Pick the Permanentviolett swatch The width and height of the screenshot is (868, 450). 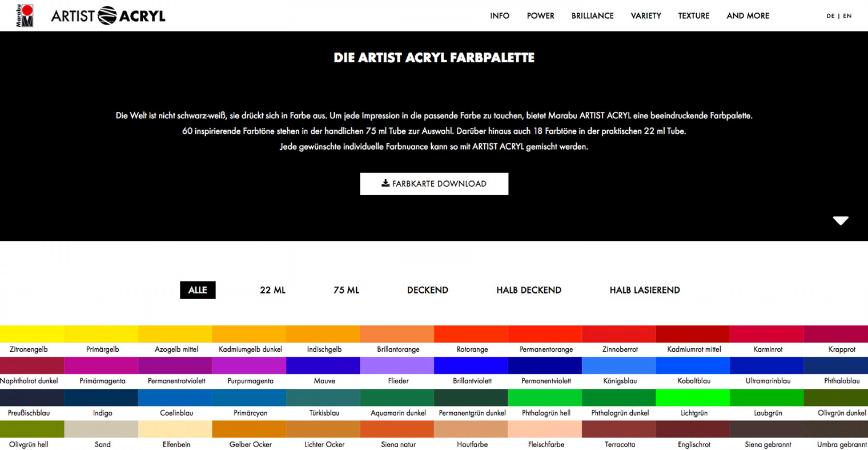point(544,365)
